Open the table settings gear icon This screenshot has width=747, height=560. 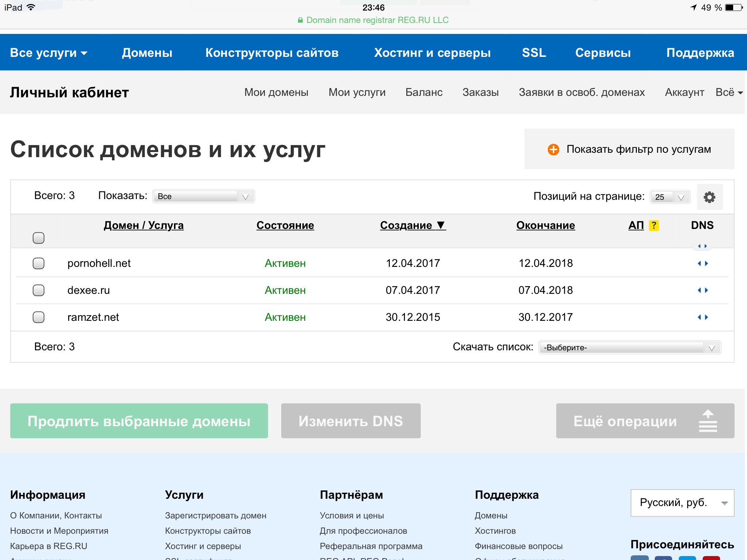click(709, 197)
